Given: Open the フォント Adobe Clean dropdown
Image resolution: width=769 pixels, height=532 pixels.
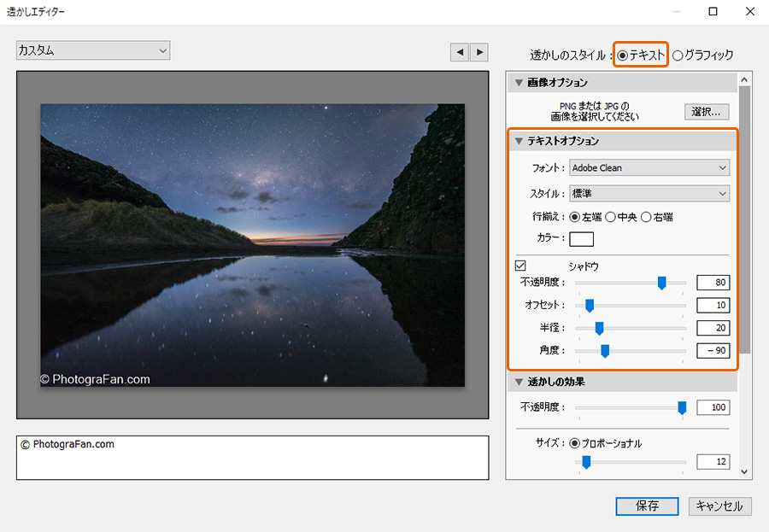Looking at the screenshot, I should click(x=649, y=167).
